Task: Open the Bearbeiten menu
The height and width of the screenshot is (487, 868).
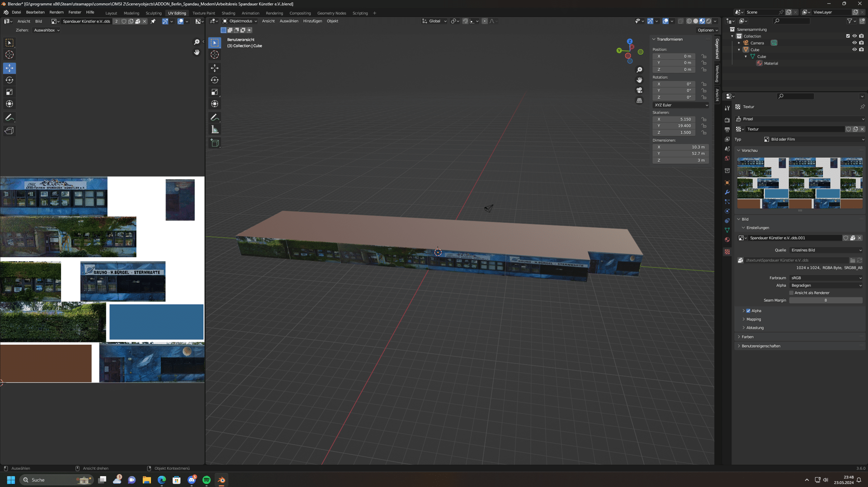Action: [35, 12]
